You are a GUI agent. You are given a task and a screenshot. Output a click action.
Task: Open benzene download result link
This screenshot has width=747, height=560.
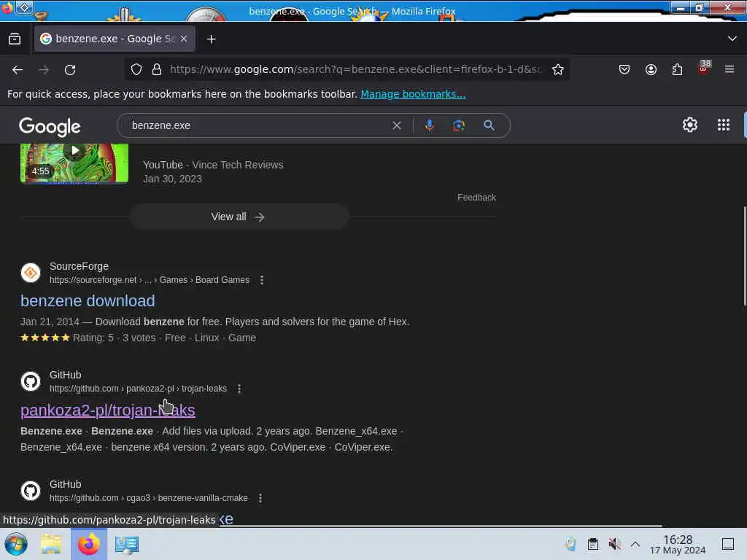tap(88, 301)
